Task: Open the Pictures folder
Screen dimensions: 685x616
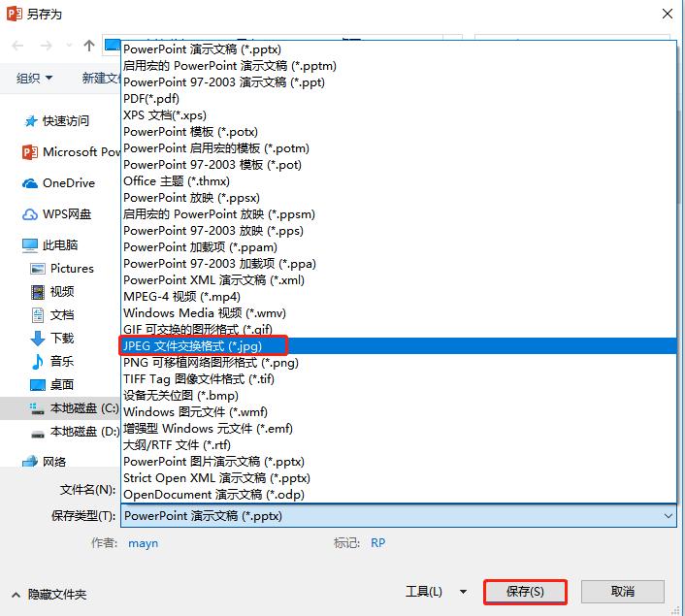Action: 62,269
